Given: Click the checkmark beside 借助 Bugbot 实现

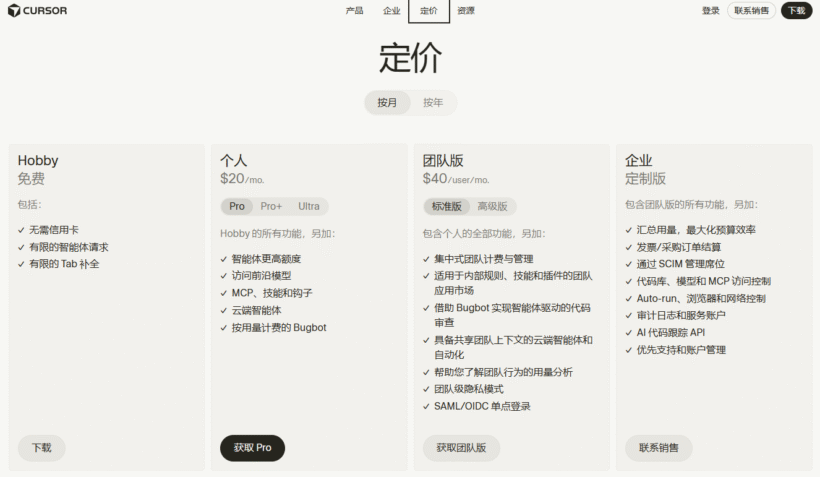Looking at the screenshot, I should tap(426, 308).
